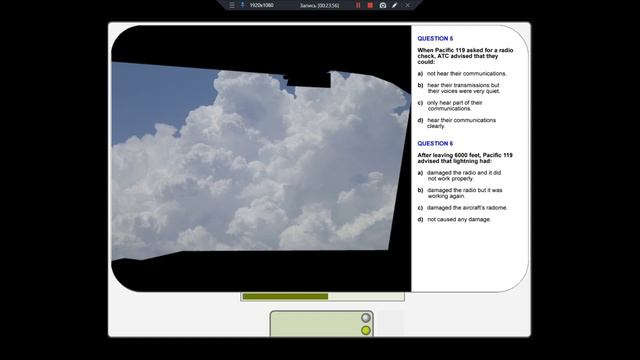The image size is (640, 360).
Task: Open the recorder pencil drawing tool
Action: click(x=395, y=5)
